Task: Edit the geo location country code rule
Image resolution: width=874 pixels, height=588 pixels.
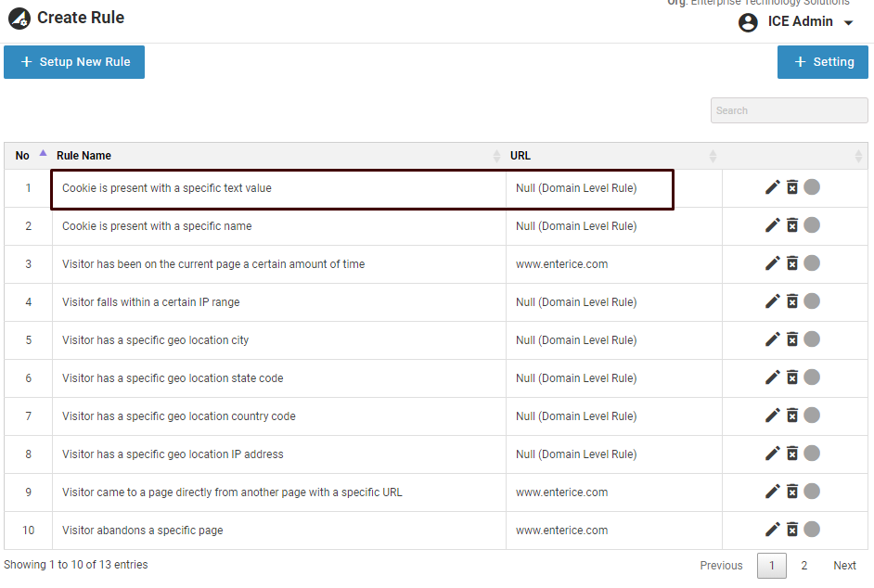Action: 772,415
